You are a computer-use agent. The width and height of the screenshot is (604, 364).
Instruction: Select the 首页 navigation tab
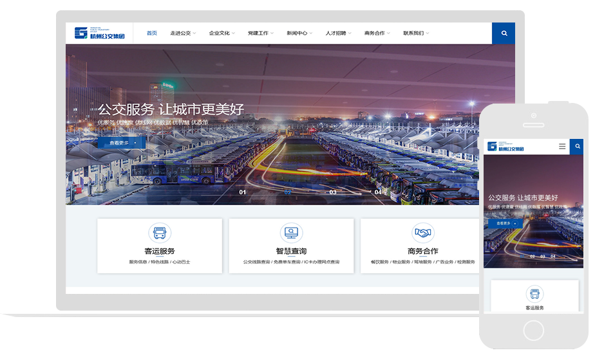click(x=151, y=33)
